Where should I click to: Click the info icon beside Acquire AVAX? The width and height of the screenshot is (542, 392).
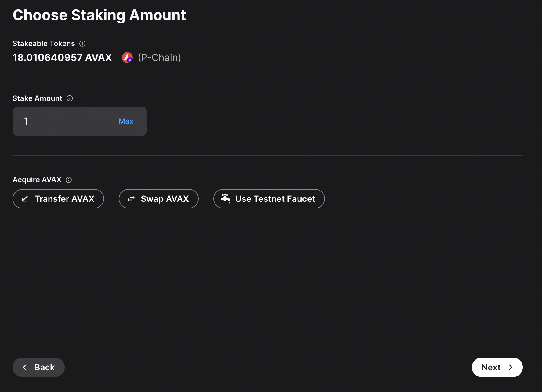69,180
